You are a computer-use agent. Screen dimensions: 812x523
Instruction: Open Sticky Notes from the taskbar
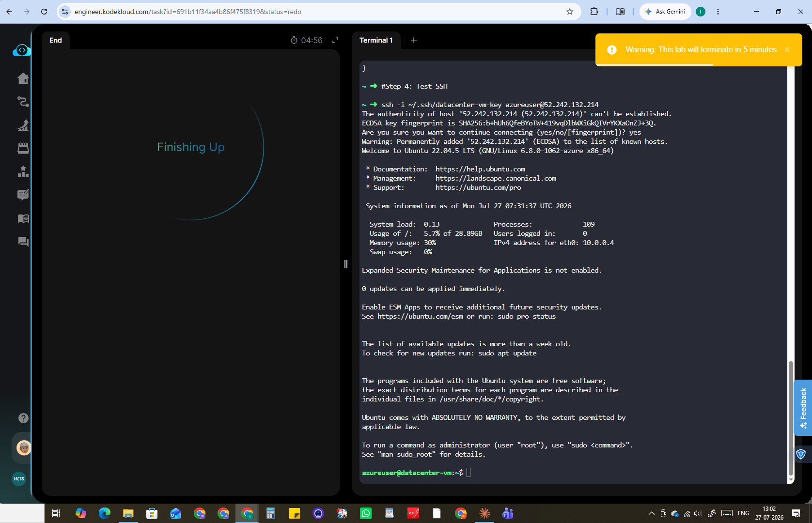[x=294, y=513]
